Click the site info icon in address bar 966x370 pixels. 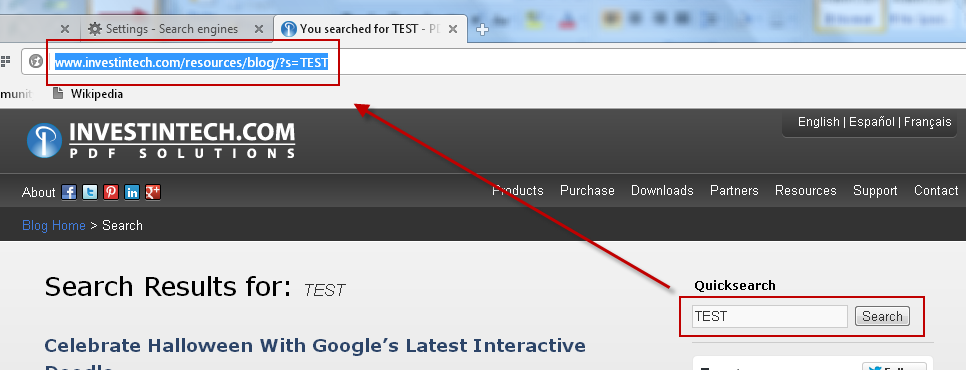tap(36, 62)
